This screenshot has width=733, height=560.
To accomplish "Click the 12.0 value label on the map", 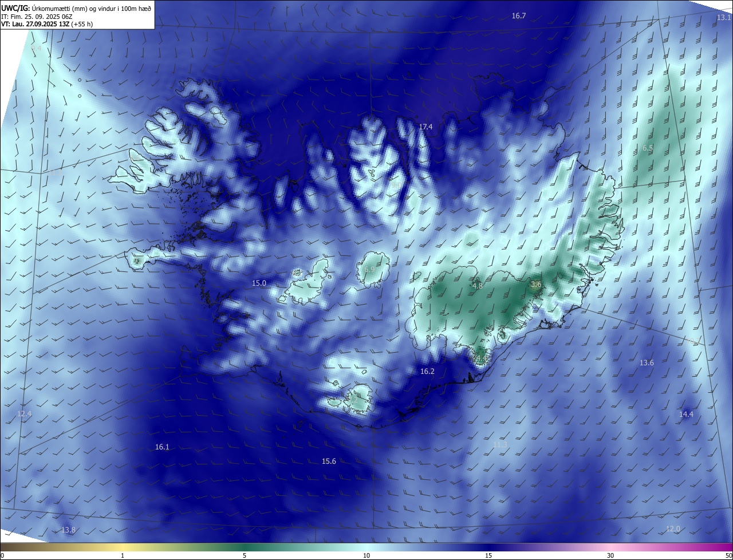I will [673, 529].
